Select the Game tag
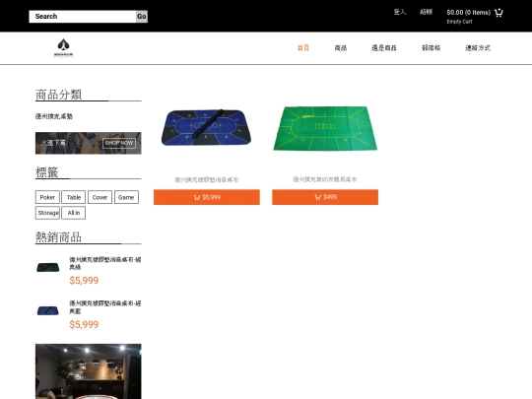 126,197
